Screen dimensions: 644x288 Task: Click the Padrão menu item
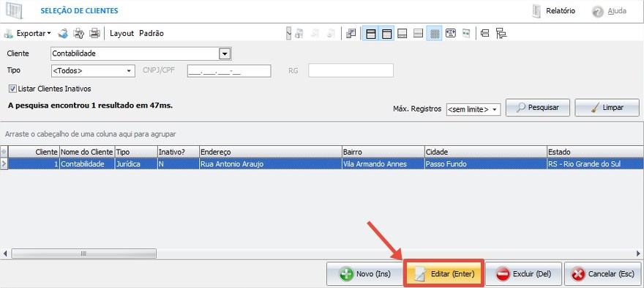click(x=151, y=33)
